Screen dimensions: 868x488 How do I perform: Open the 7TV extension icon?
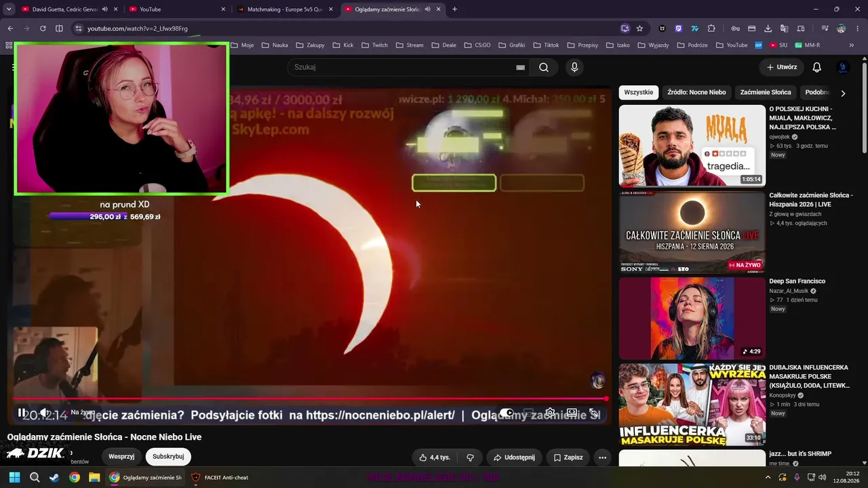point(695,28)
